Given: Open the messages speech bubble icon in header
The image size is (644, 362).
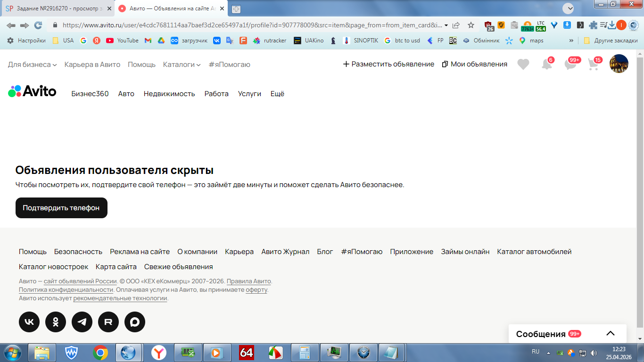Looking at the screenshot, I should 570,64.
